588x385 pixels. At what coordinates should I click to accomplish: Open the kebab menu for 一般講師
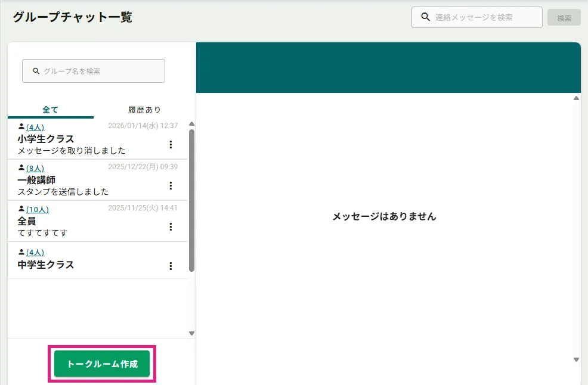point(171,185)
